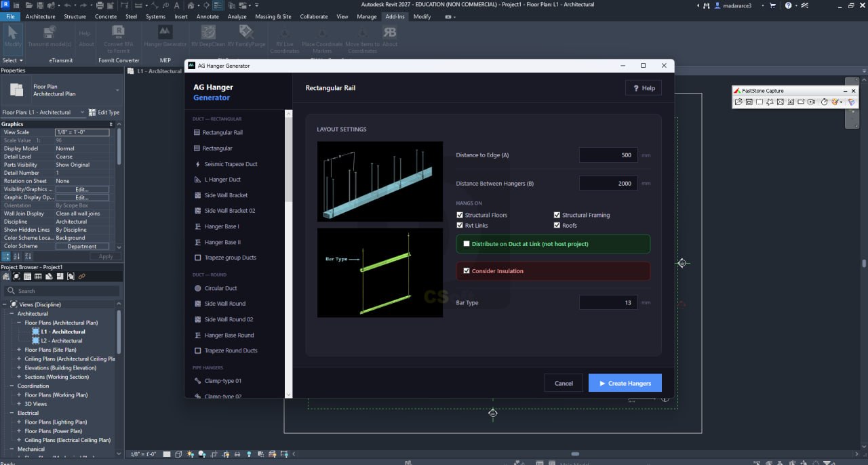Uncheck Rvt Links checkbox
868x465 pixels.
[x=460, y=225]
